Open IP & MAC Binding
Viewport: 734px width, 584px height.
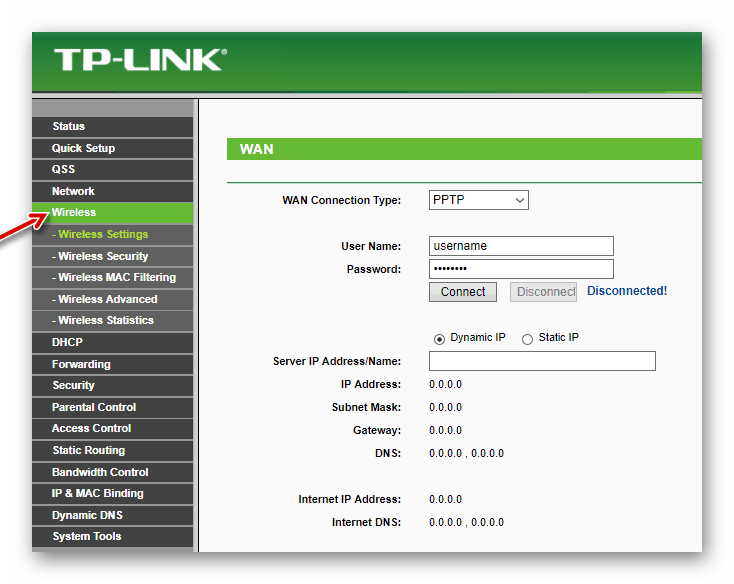pos(112,494)
